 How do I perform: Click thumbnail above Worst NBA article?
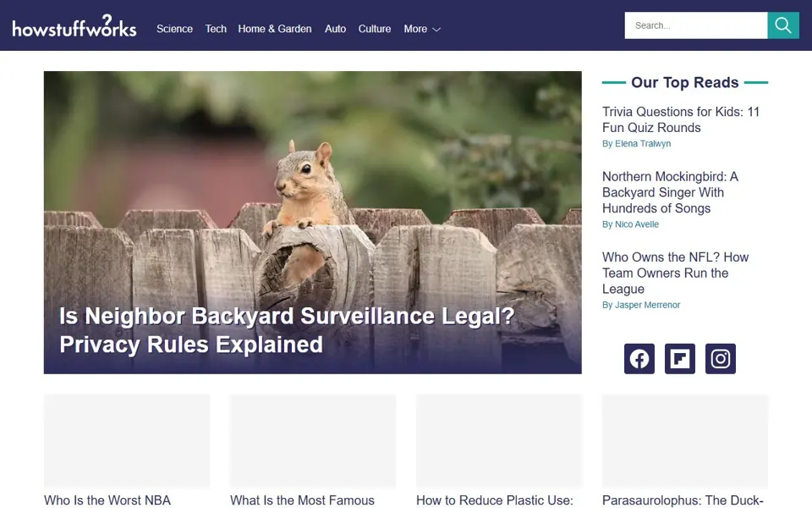pyautogui.click(x=127, y=441)
